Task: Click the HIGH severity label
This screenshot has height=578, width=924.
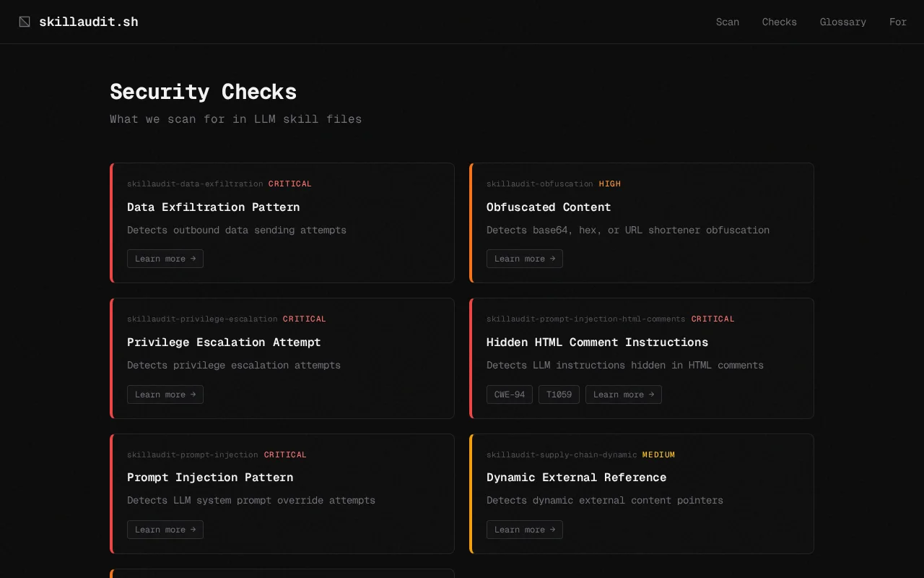Action: tap(610, 184)
